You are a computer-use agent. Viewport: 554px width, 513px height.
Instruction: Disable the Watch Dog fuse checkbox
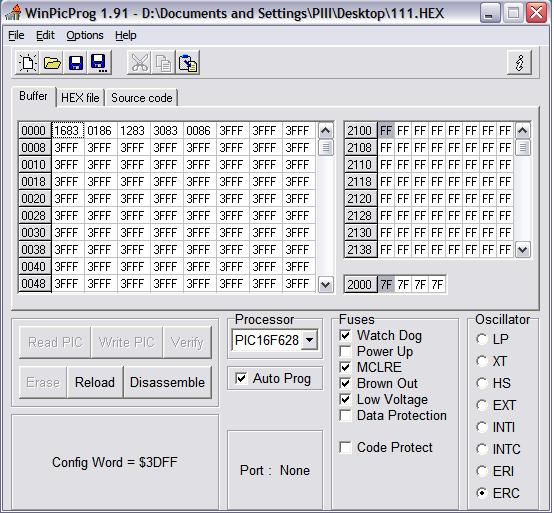click(x=345, y=335)
